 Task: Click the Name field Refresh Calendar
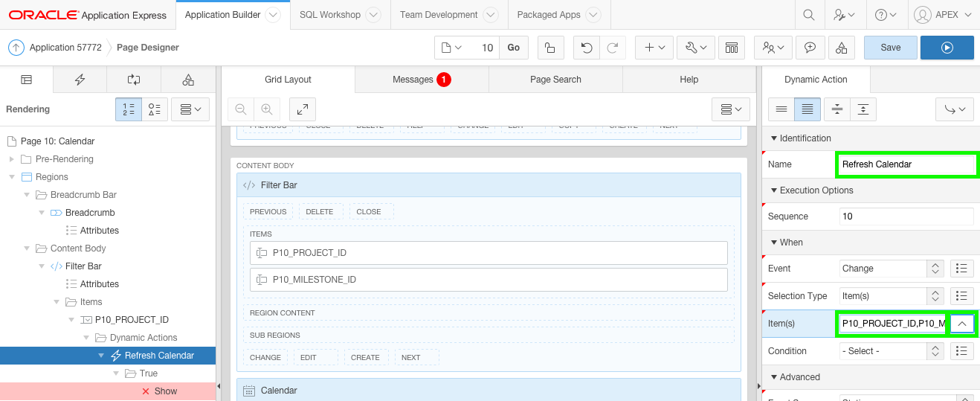pyautogui.click(x=906, y=164)
